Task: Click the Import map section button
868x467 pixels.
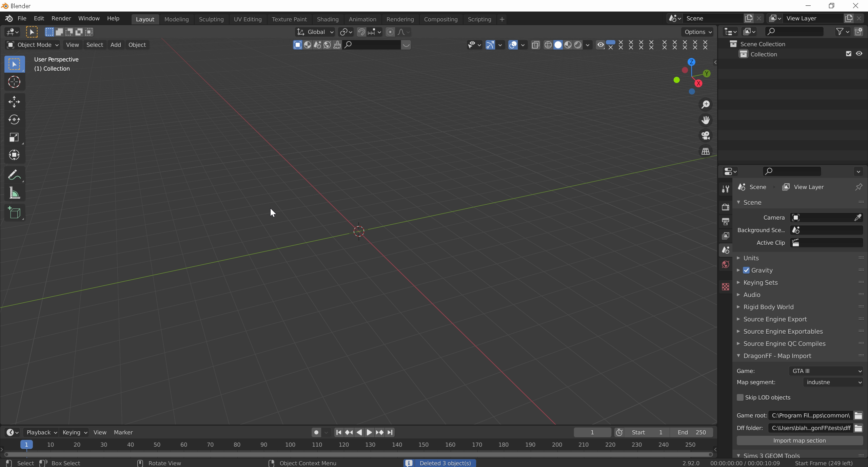Action: coord(799,441)
